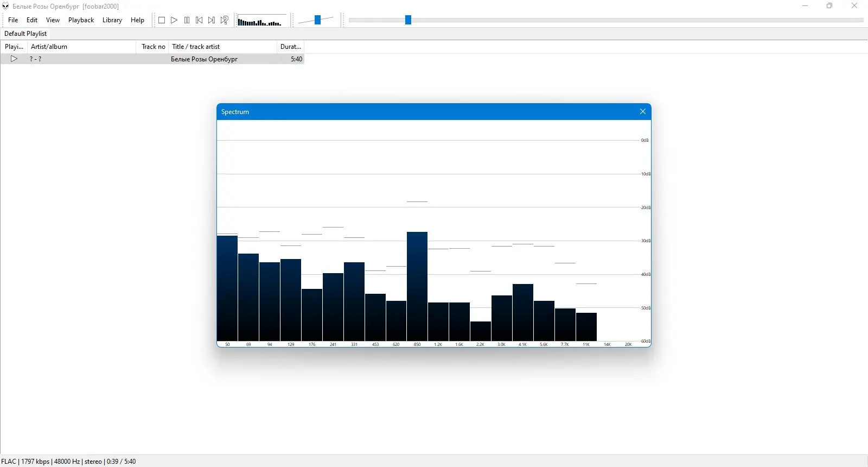Sort by Title / track artist header
The image size is (868, 467).
coord(222,47)
